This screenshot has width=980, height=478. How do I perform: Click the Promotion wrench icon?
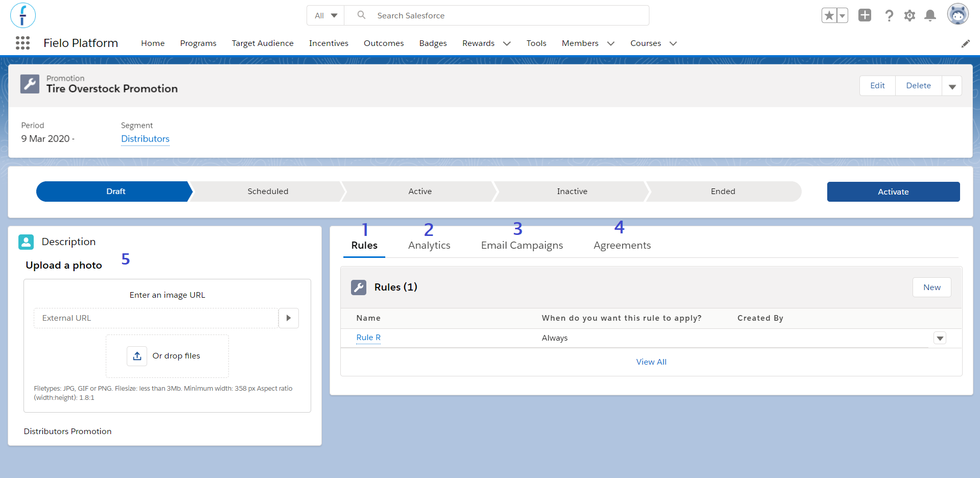coord(30,84)
